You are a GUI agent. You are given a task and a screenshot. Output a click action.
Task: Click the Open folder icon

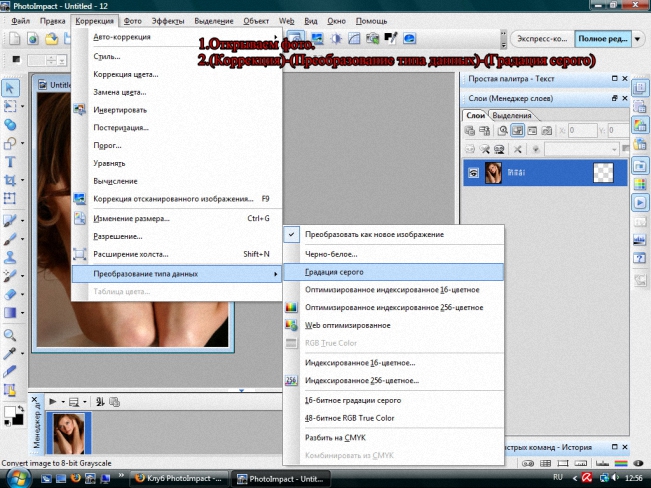click(x=51, y=39)
